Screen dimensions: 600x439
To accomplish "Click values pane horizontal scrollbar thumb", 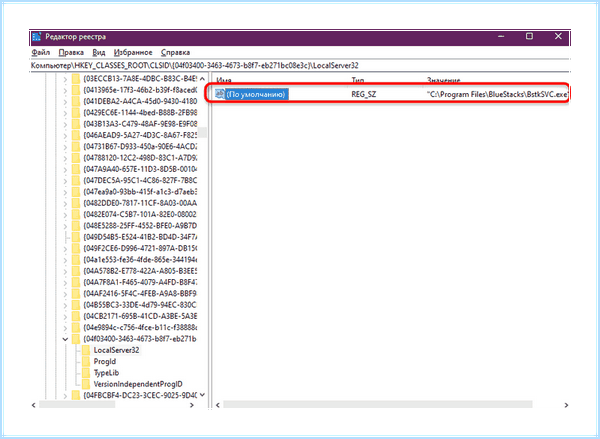I will coord(378,405).
